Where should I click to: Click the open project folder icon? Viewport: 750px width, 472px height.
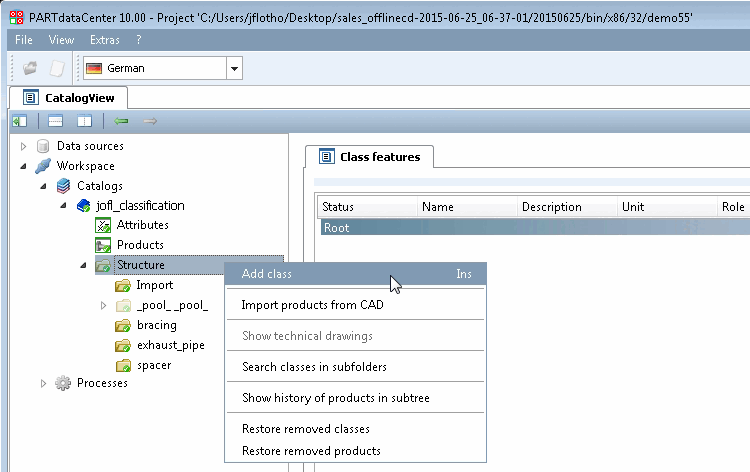(x=31, y=68)
